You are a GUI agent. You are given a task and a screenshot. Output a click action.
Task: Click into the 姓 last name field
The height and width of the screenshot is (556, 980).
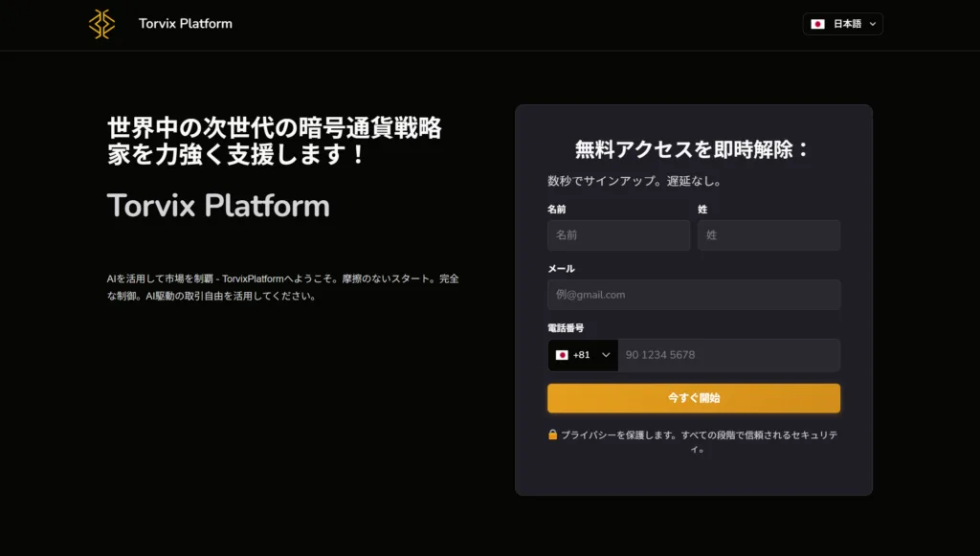coord(768,235)
